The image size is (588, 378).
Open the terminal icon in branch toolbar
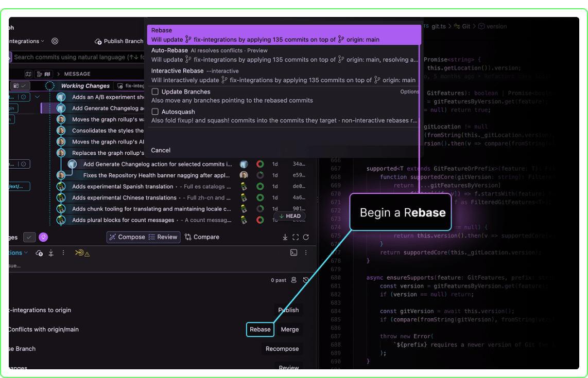click(x=293, y=253)
